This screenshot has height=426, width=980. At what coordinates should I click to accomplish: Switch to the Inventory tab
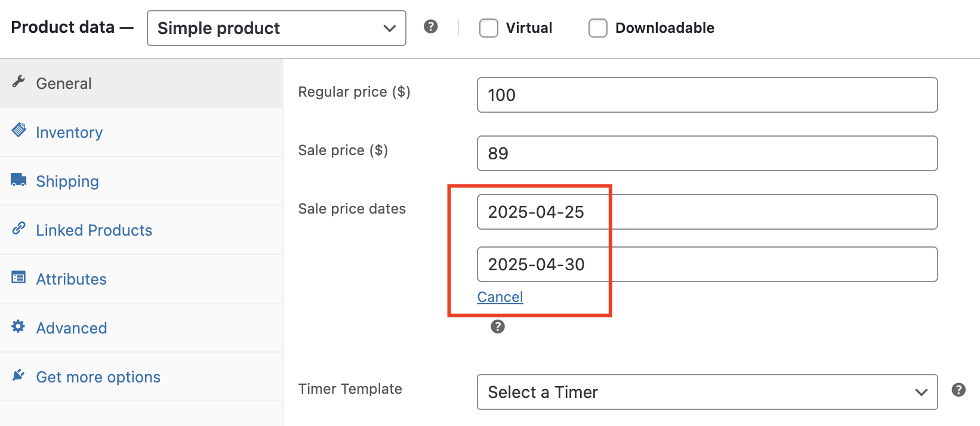(69, 132)
